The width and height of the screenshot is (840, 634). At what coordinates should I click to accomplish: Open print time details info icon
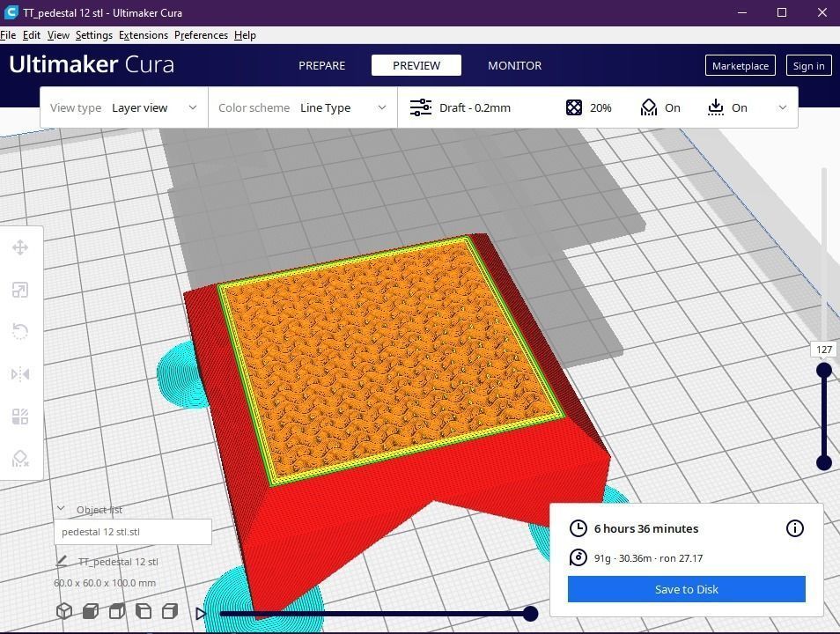point(795,528)
